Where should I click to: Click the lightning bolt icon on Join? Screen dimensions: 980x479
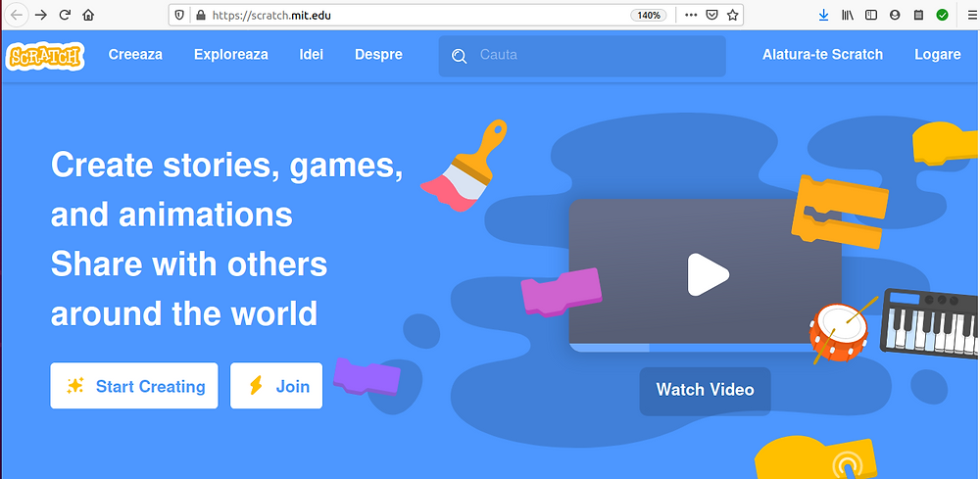255,386
